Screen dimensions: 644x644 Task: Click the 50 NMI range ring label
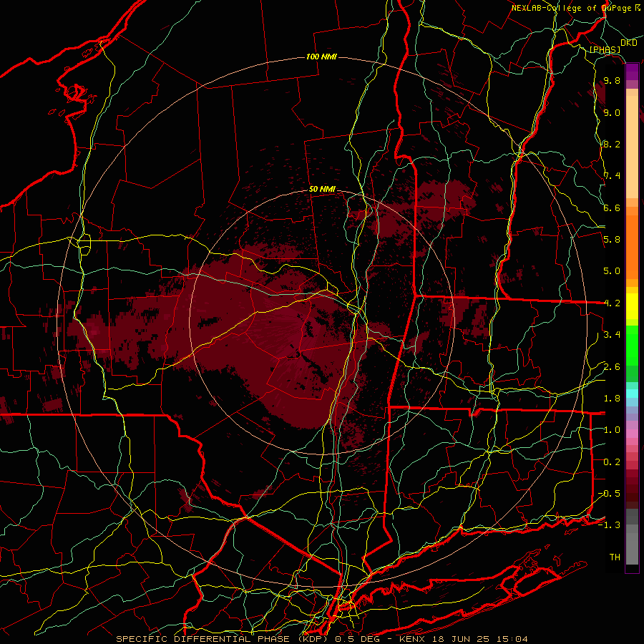322,190
